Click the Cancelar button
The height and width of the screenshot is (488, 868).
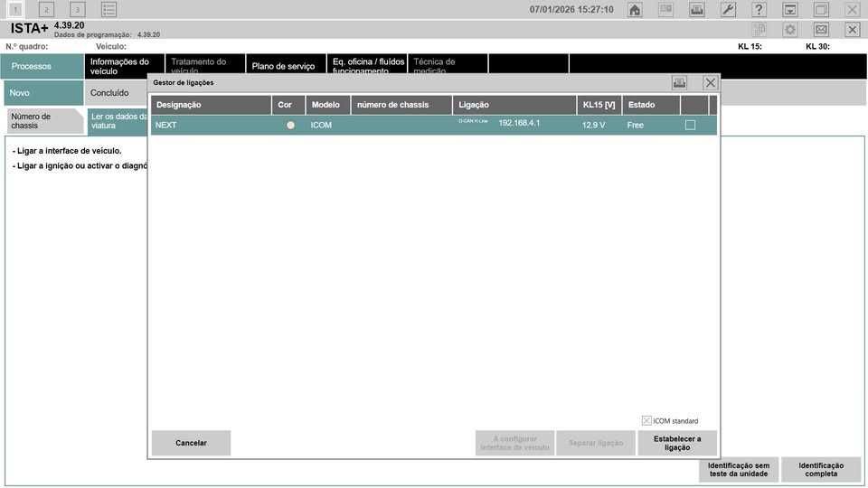tap(191, 443)
